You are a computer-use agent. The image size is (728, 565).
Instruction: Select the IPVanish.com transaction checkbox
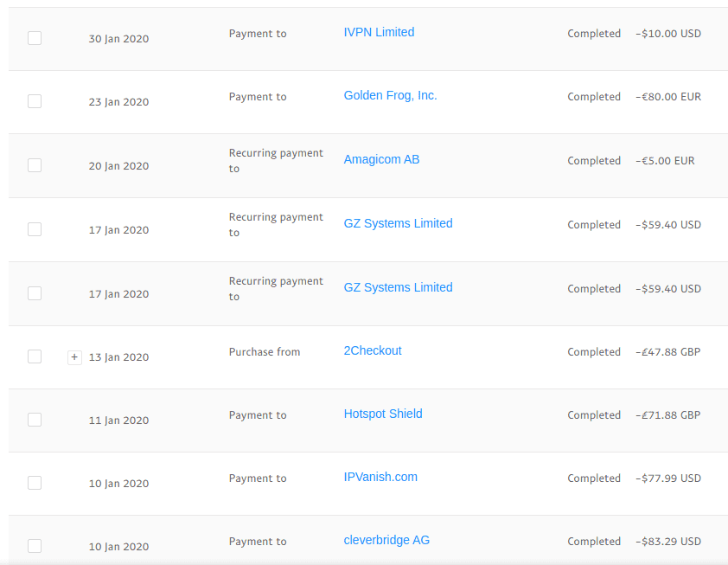click(x=35, y=483)
